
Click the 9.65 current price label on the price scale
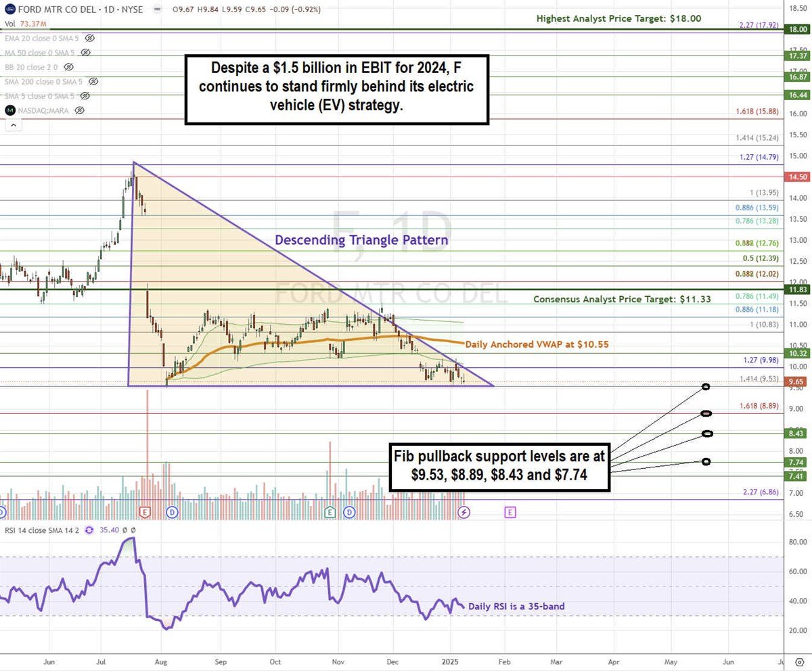(x=797, y=381)
